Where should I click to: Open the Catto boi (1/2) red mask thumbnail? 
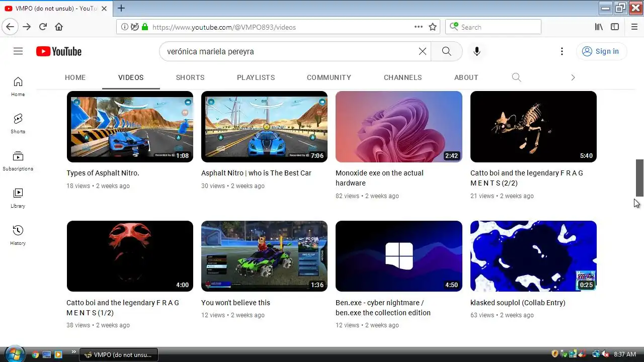coord(130,256)
